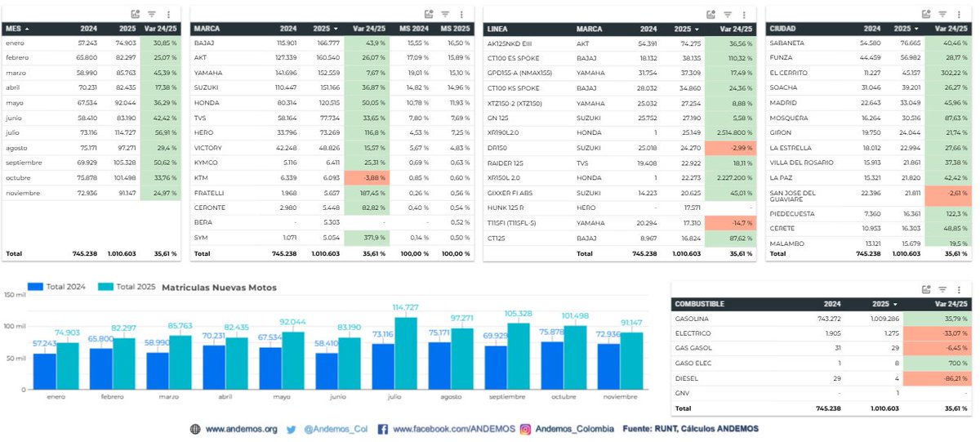Open three-dot menu above LINEA table

point(745,14)
